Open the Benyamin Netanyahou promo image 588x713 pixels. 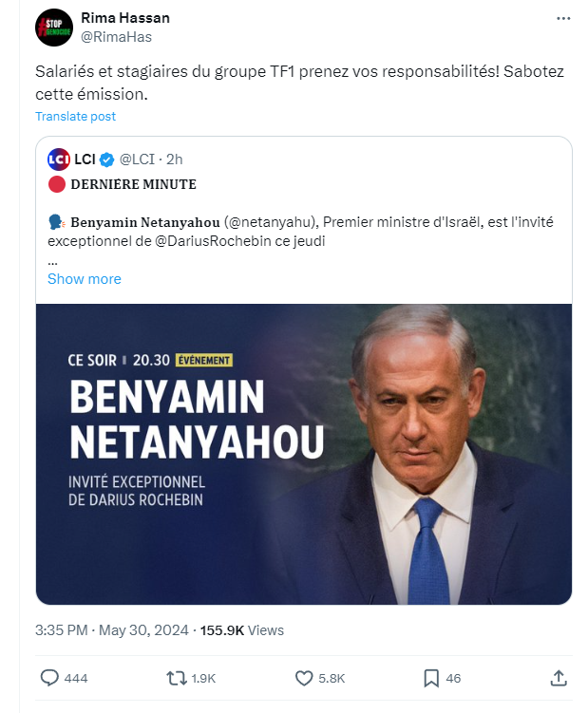click(304, 454)
